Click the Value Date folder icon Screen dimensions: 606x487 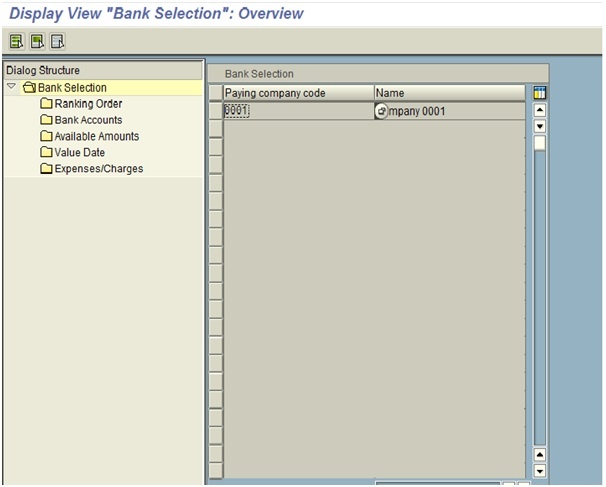click(x=46, y=152)
